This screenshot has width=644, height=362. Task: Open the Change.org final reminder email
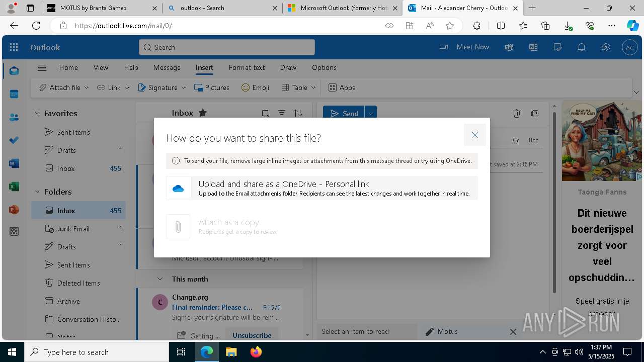219,307
